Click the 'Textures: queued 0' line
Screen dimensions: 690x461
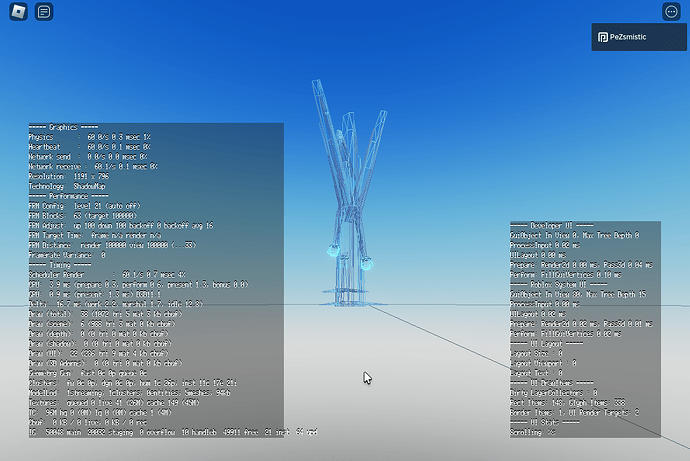[x=114, y=402]
